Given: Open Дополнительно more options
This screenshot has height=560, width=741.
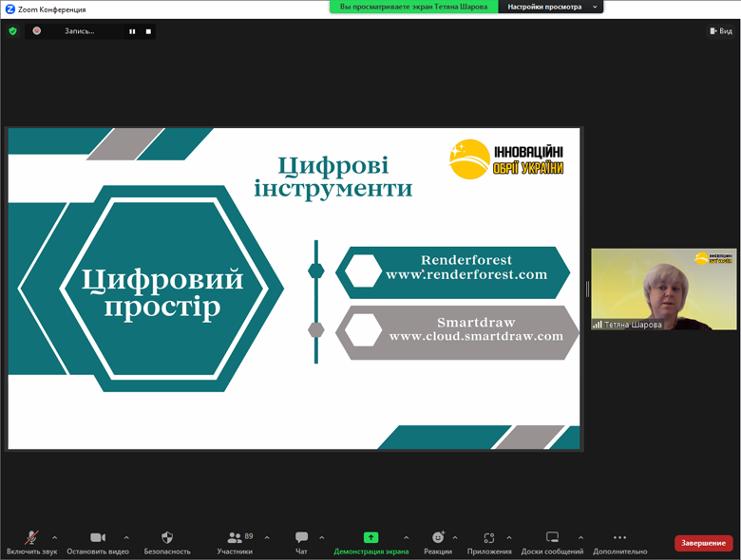Looking at the screenshot, I should tap(620, 542).
